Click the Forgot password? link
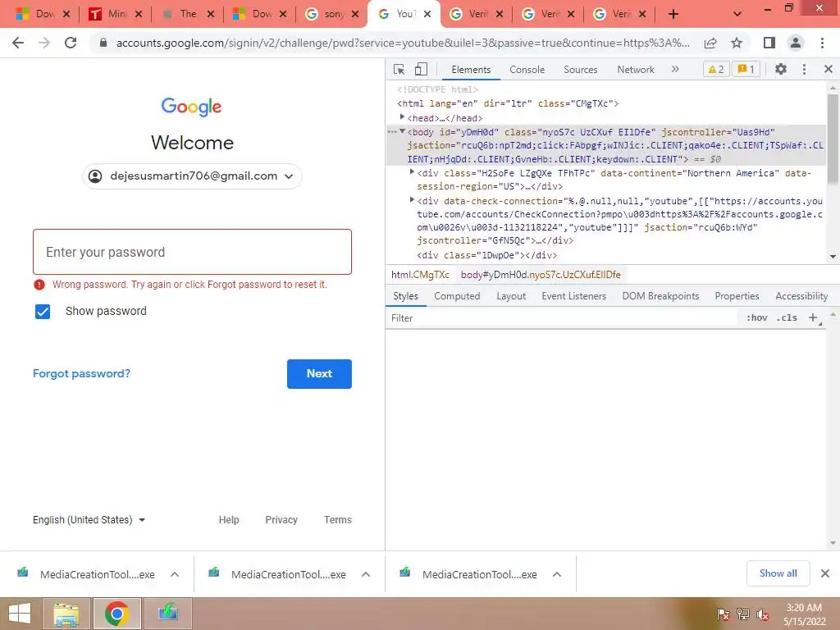 (x=81, y=374)
